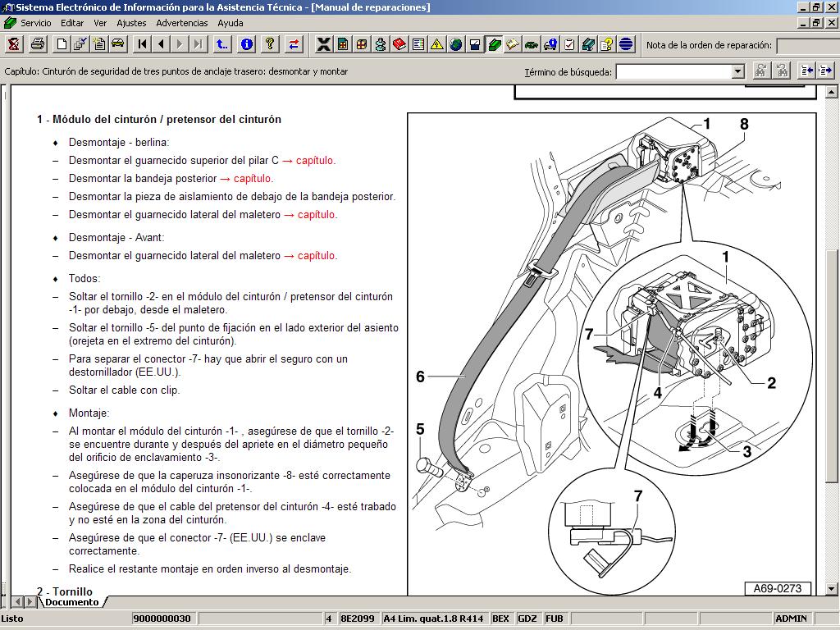Click the tab scroll left arrow at bottom

coord(18,602)
